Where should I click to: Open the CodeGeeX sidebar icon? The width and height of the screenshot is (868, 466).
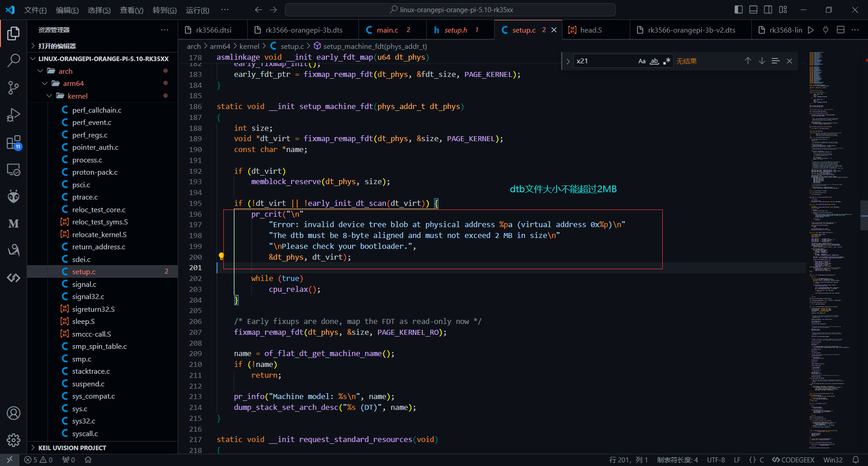14,277
